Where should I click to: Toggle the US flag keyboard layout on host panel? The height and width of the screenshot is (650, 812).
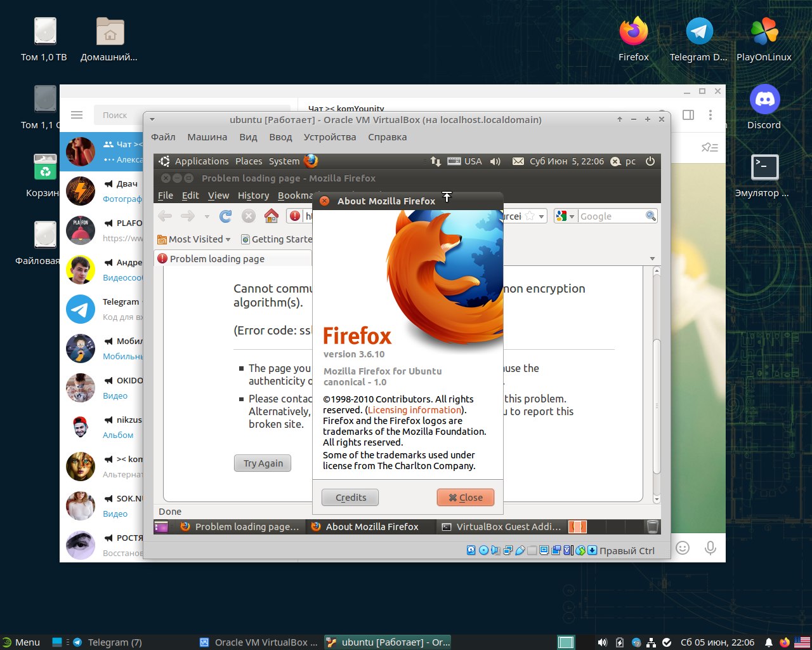coord(802,642)
